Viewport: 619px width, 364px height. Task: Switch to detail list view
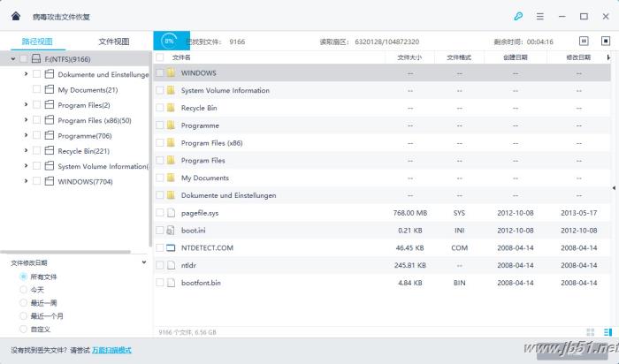607,332
